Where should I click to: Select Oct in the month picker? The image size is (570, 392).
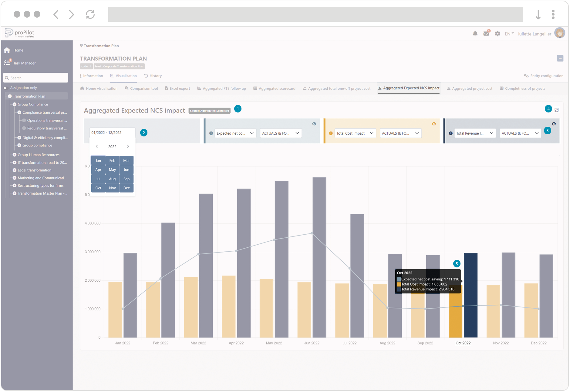pyautogui.click(x=98, y=188)
